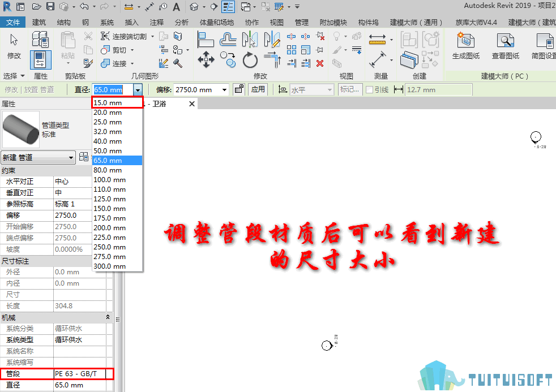This screenshot has width=556, height=392.
Task: Click the Text tool A icon
Action: (176, 7)
